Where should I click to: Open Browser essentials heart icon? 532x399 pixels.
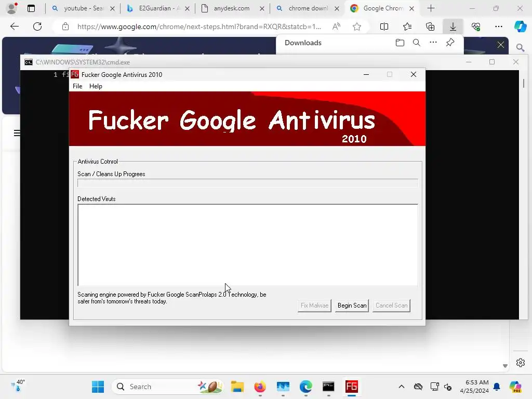pyautogui.click(x=476, y=26)
